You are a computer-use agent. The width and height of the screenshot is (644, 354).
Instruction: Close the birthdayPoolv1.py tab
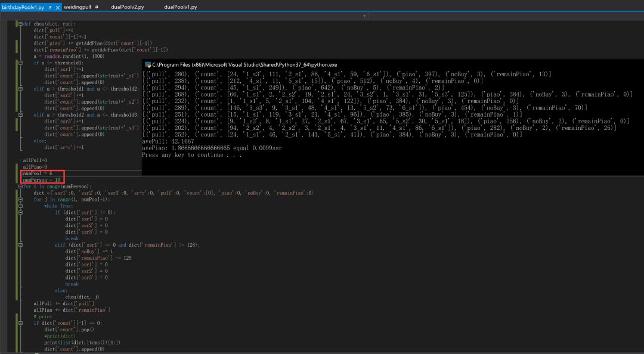[57, 7]
